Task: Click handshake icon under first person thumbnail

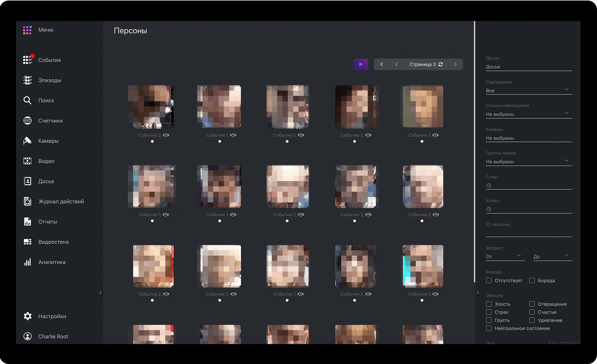Action: 166,135
